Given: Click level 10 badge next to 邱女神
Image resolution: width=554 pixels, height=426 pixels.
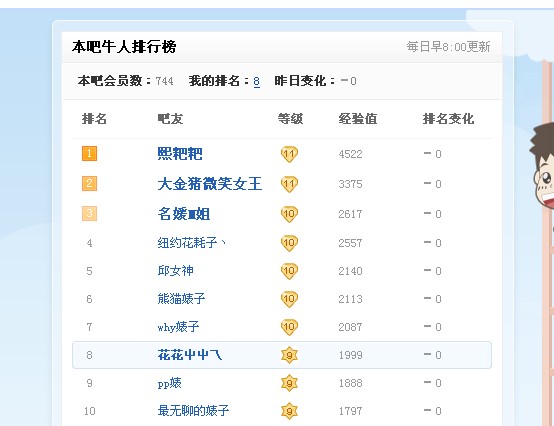Looking at the screenshot, I should pos(289,271).
